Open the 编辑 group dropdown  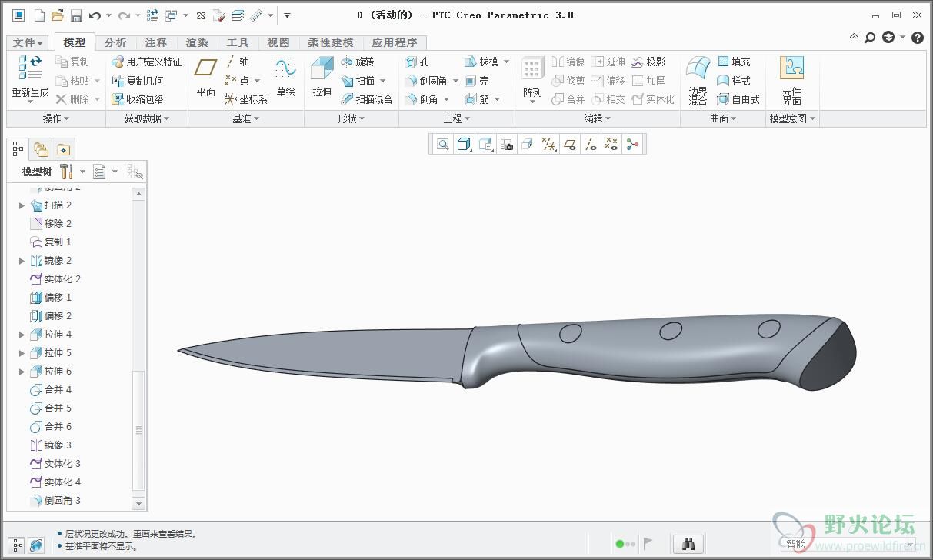click(x=598, y=118)
